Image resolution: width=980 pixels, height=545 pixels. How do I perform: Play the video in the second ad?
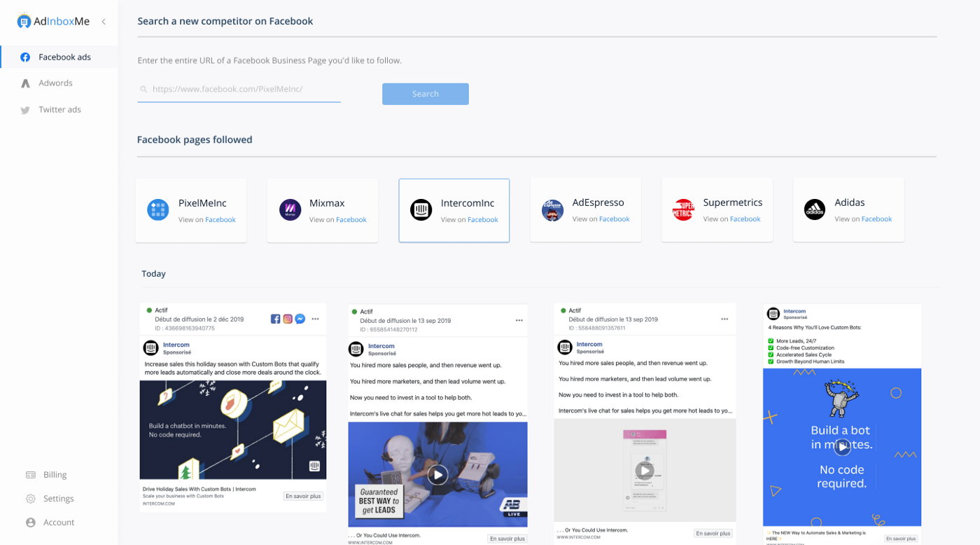coord(437,475)
